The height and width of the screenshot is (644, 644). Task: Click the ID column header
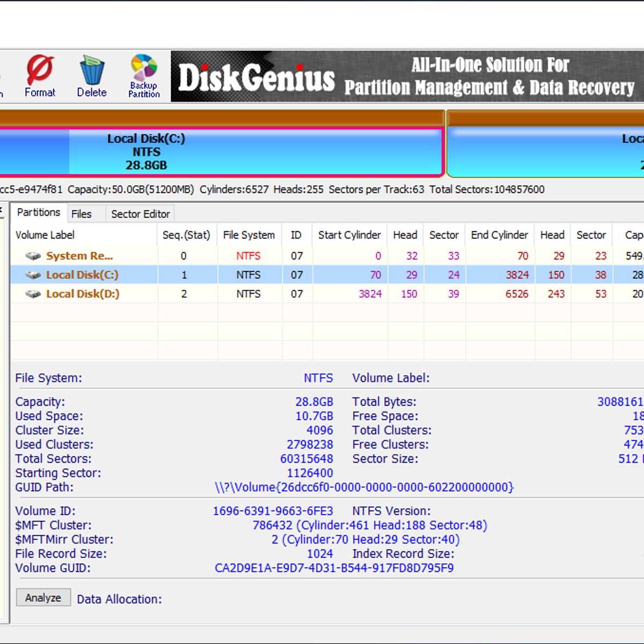[296, 235]
